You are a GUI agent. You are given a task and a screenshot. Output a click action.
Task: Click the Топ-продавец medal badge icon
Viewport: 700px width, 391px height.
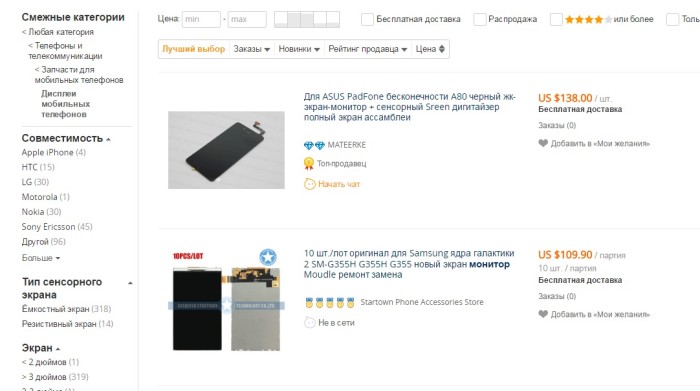[x=309, y=164]
